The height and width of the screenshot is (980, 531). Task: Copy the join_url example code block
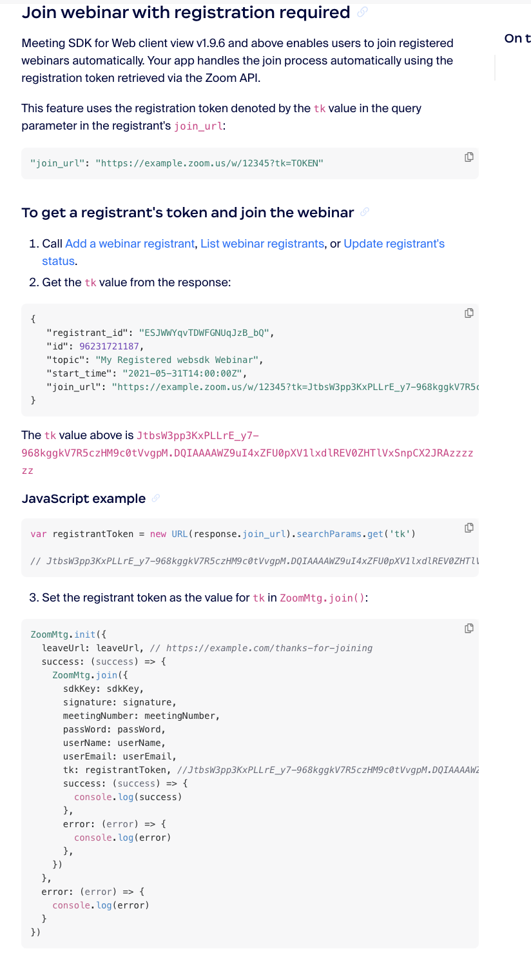[x=469, y=157]
